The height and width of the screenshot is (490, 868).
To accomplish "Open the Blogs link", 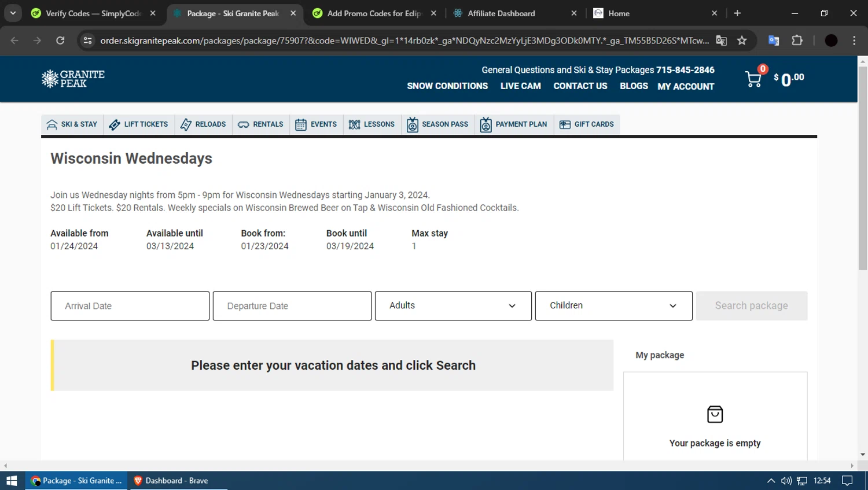I will [x=634, y=86].
